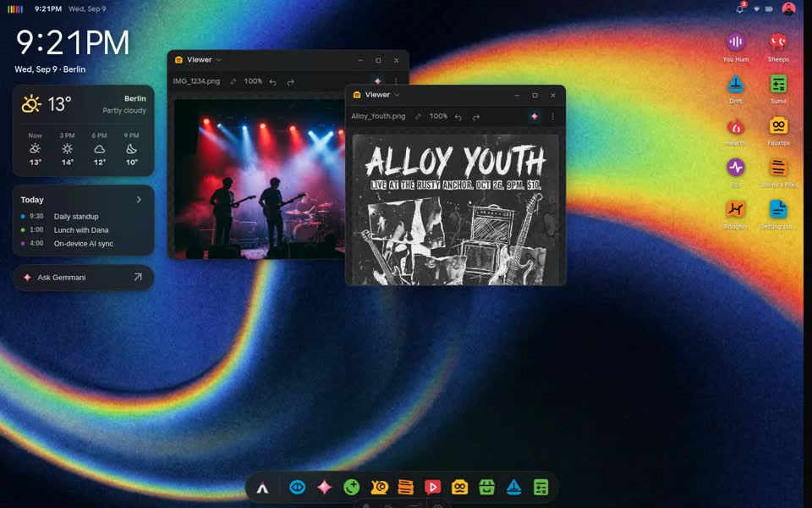
Task: Select the Lunch with Dana event
Action: (x=83, y=229)
